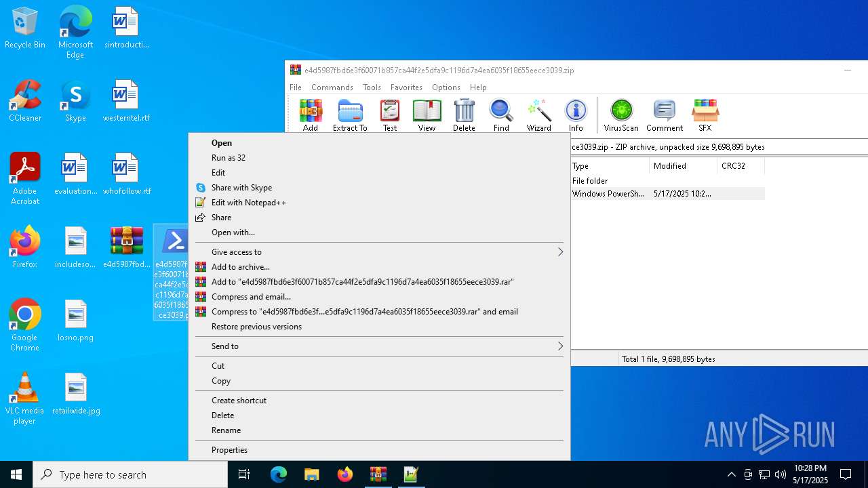Click the Windows Start button
Screen dimensions: 868x488
(x=16, y=474)
